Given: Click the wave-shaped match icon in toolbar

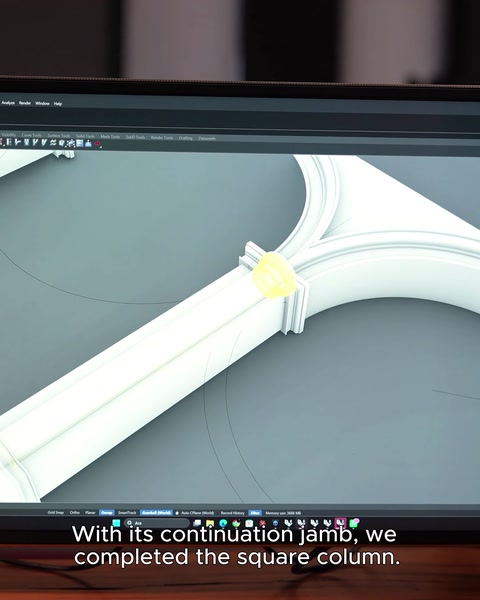Looking at the screenshot, I should (53, 143).
